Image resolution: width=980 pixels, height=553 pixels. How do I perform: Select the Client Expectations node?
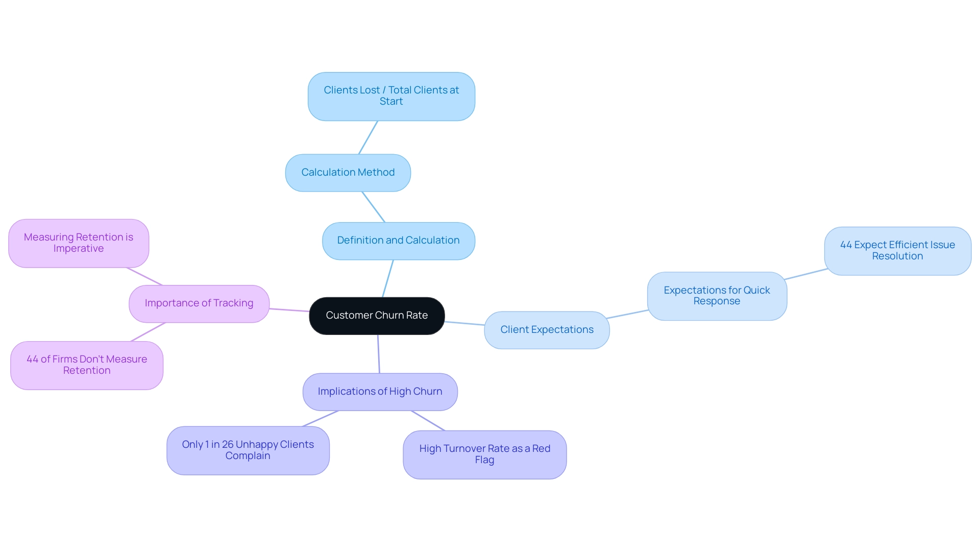click(x=546, y=329)
